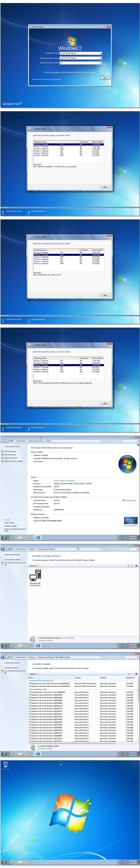The image size is (140, 868).
Task: Open System protection in the System window
Action: pyautogui.click(x=11, y=458)
